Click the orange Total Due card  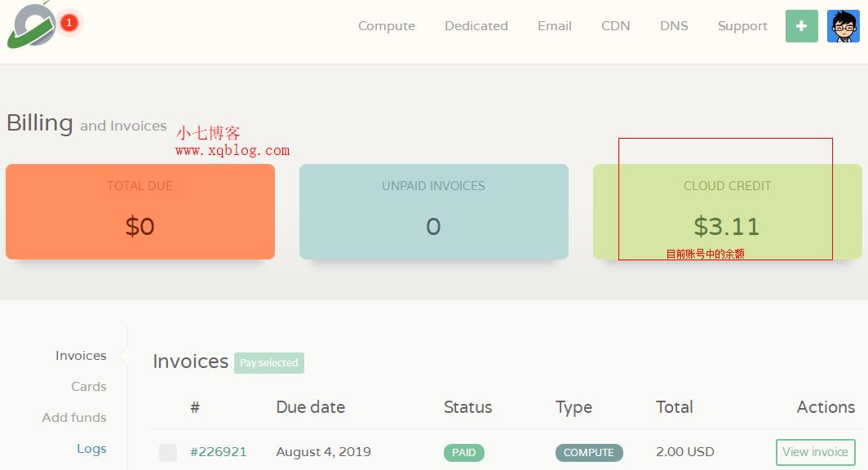coord(140,211)
